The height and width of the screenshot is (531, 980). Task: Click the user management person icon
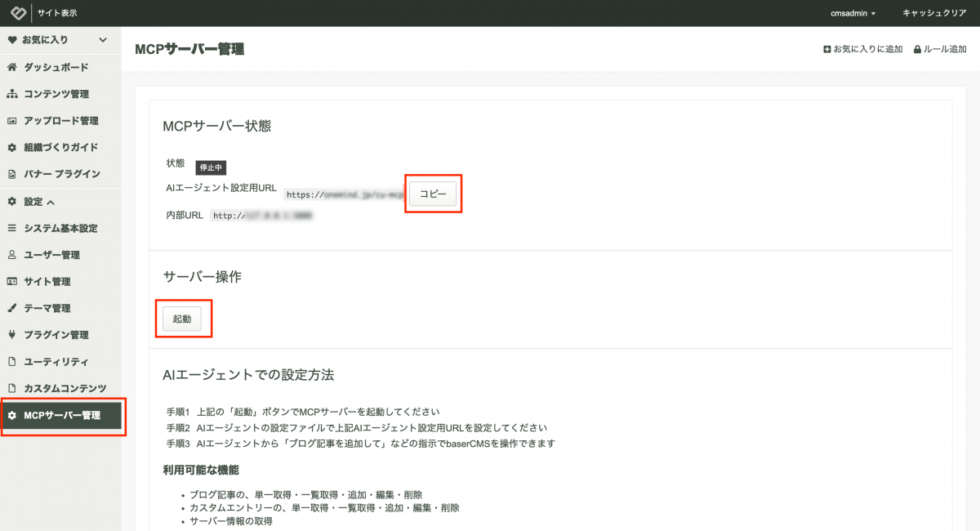(12, 255)
